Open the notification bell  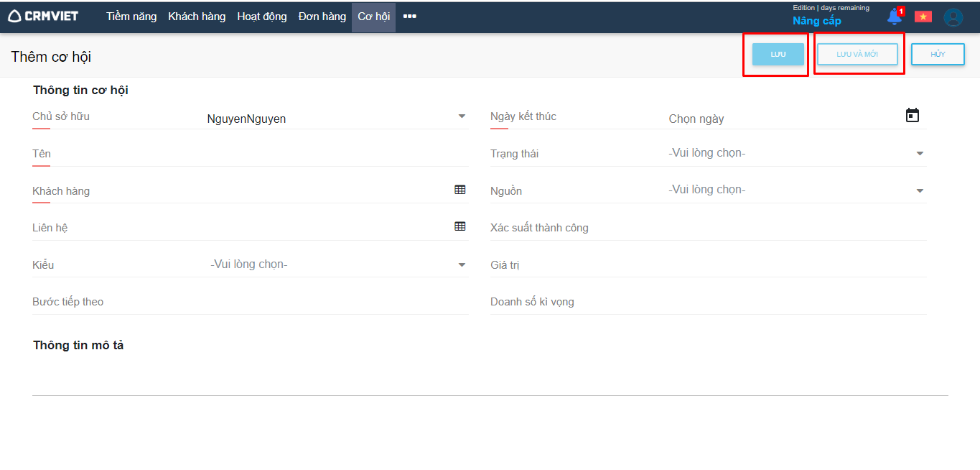pos(894,17)
